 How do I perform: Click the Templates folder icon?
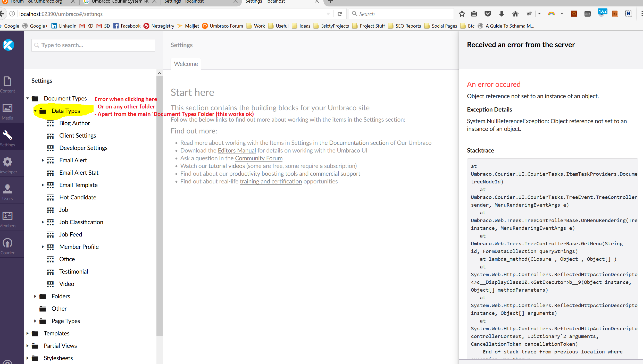pyautogui.click(x=35, y=334)
